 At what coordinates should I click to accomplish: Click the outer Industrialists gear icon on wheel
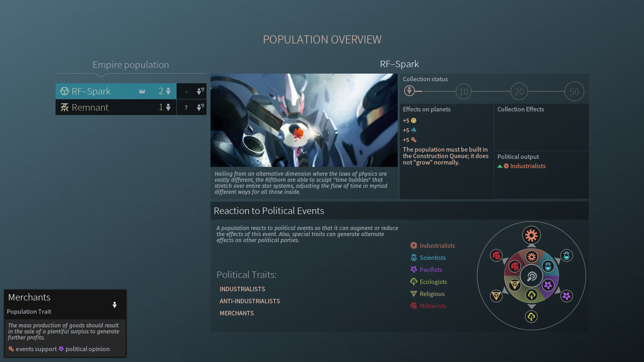coord(531,235)
